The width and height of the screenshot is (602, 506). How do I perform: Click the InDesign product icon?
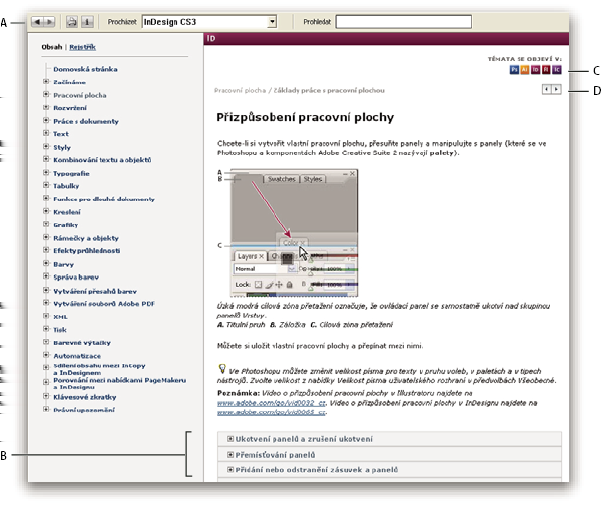[535, 69]
